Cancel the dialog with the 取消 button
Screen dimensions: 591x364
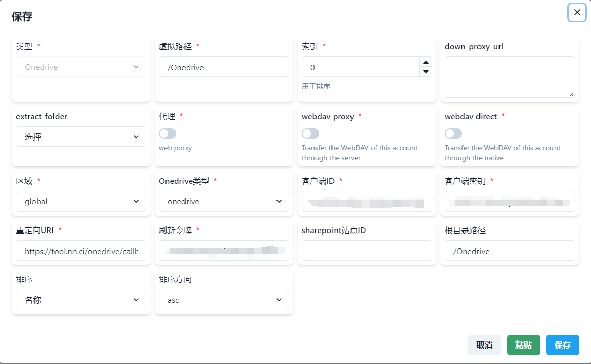tap(484, 345)
